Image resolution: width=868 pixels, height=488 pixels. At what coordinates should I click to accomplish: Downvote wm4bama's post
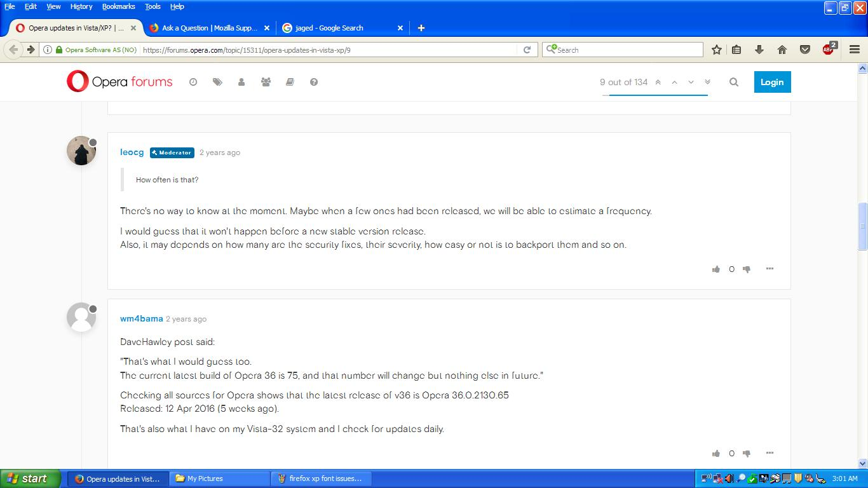point(747,454)
